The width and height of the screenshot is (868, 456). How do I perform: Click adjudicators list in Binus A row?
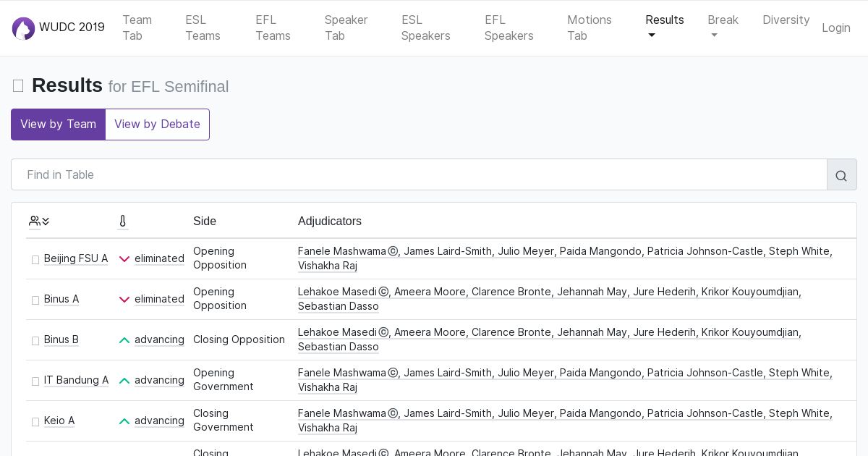[x=550, y=299]
